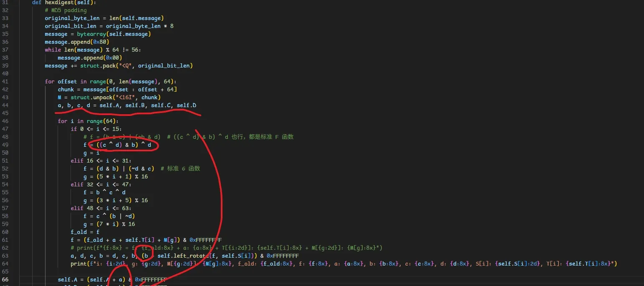Select the "# MD5 padding" comment
This screenshot has height=286, width=644.
tap(66, 10)
